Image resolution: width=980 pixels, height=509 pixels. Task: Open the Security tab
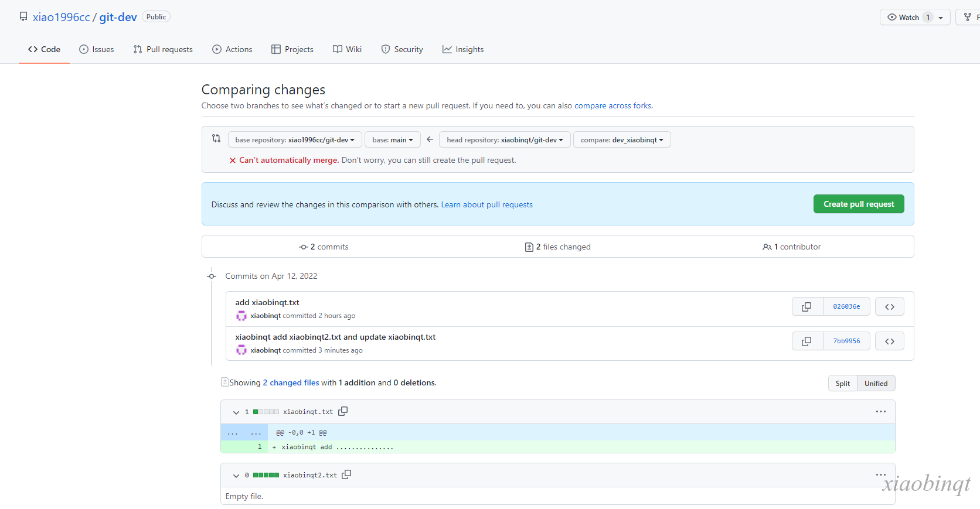(x=402, y=49)
